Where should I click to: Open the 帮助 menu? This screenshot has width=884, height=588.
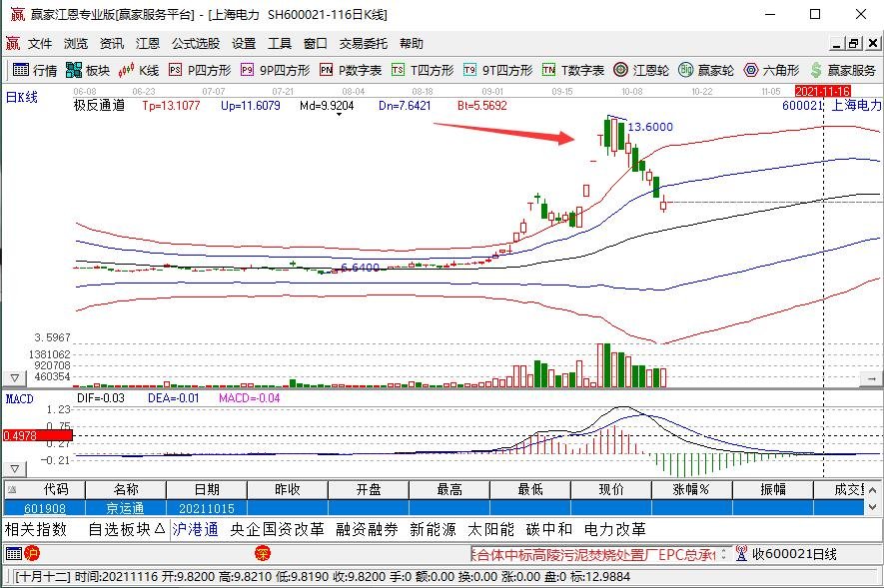[411, 43]
